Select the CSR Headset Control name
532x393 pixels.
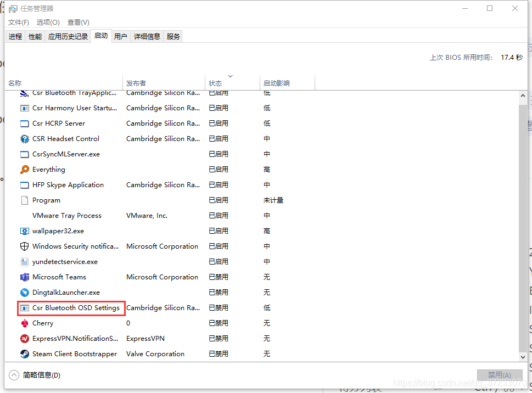coord(66,139)
